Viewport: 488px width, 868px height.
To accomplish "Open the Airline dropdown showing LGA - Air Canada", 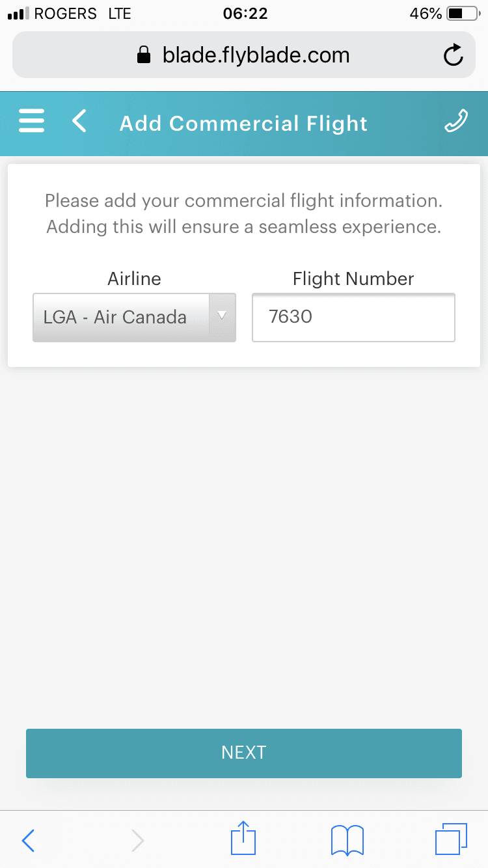I will 120,318.
